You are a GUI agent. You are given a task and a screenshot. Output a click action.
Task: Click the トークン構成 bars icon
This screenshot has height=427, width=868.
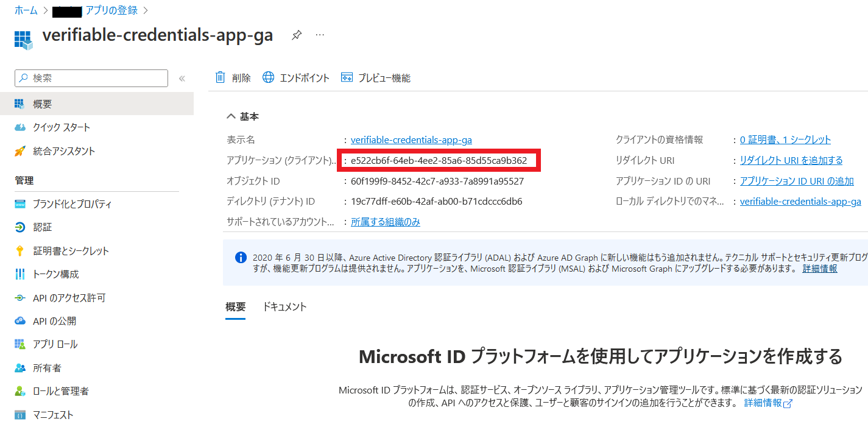click(20, 274)
